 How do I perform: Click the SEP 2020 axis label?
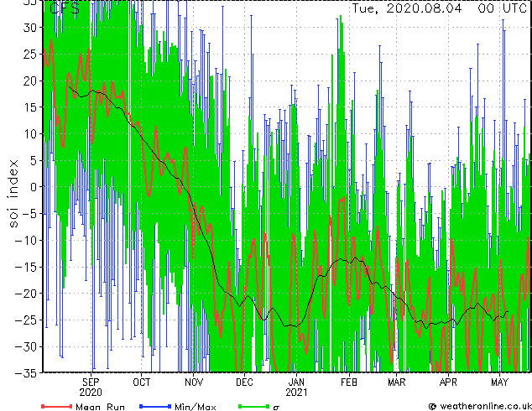click(91, 388)
